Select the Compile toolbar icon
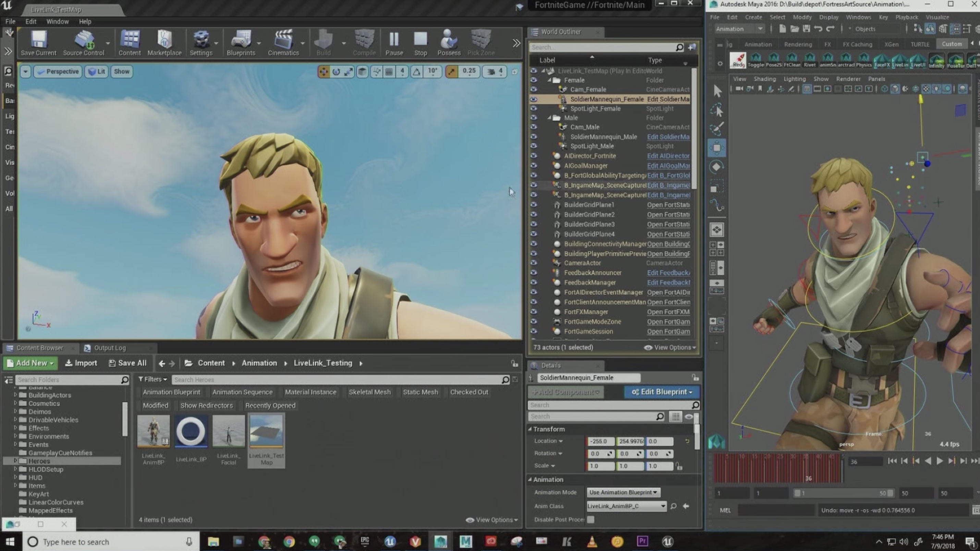 364,42
